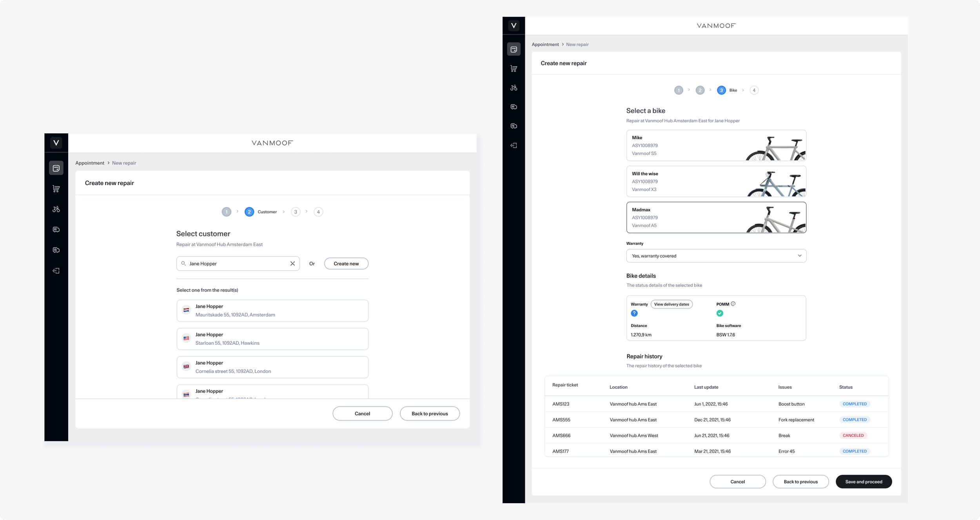980x520 pixels.
Task: Clear the Jane Hopper search field
Action: (x=292, y=264)
